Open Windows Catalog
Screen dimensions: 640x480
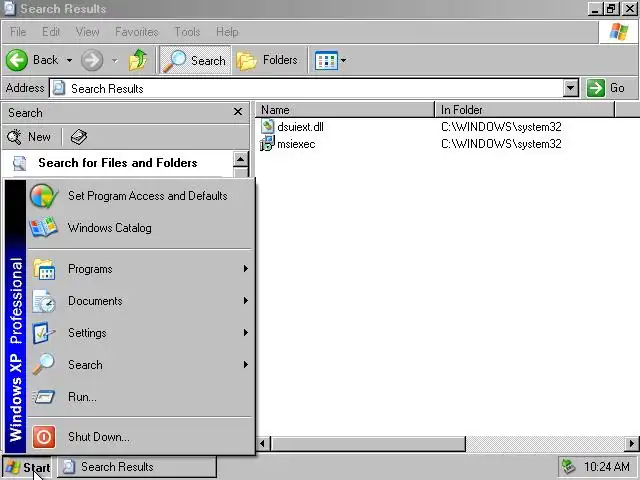point(140,228)
